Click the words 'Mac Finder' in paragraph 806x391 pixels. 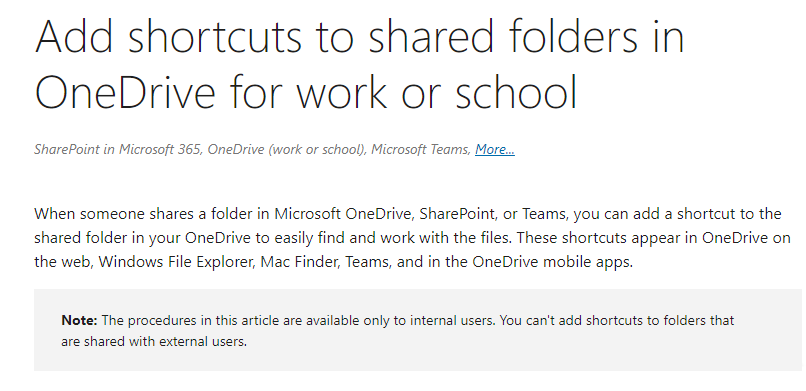click(300, 262)
